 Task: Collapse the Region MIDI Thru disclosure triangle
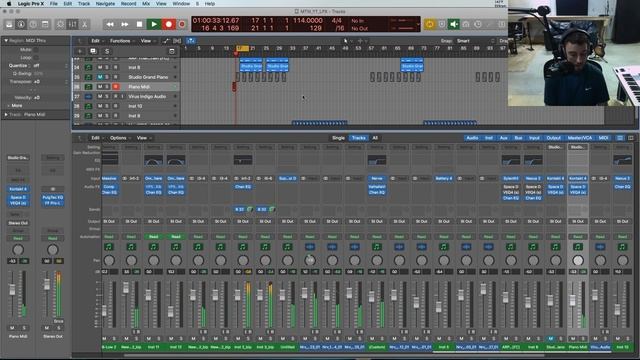(6, 41)
